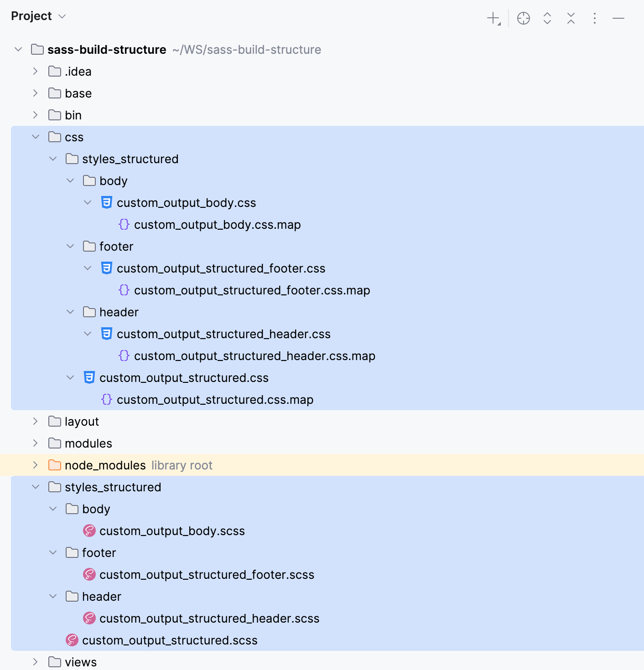Image resolution: width=644 pixels, height=670 pixels.
Task: Open the More Options kebab menu
Action: [595, 19]
